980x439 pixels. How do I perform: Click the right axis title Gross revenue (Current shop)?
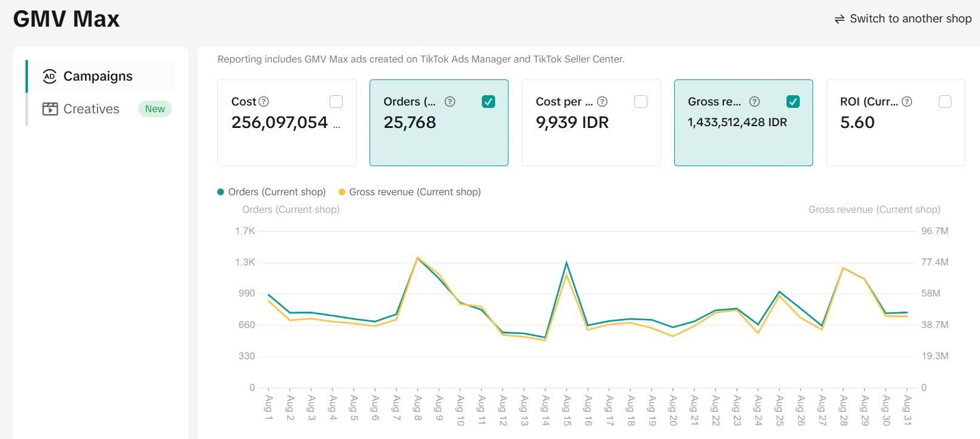coord(874,210)
